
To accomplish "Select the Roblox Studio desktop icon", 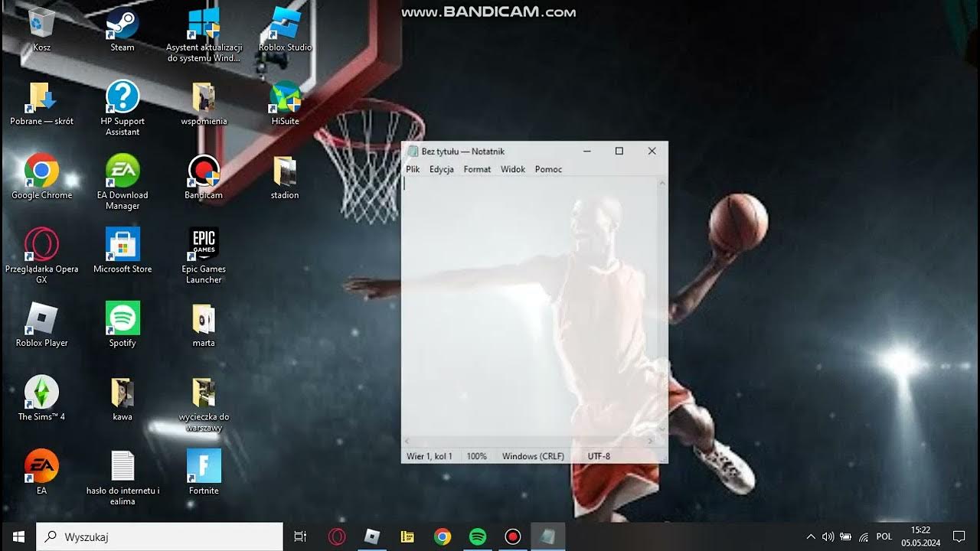I will point(285,28).
